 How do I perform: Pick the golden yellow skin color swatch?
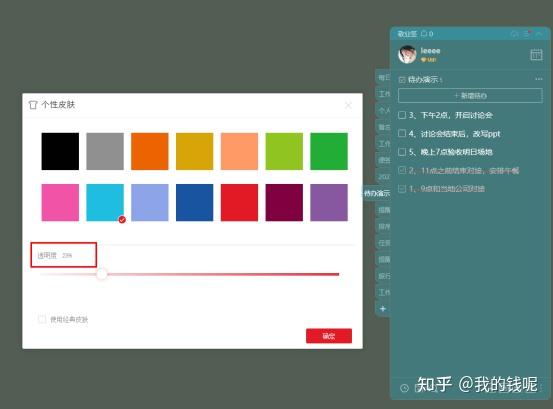click(x=194, y=151)
